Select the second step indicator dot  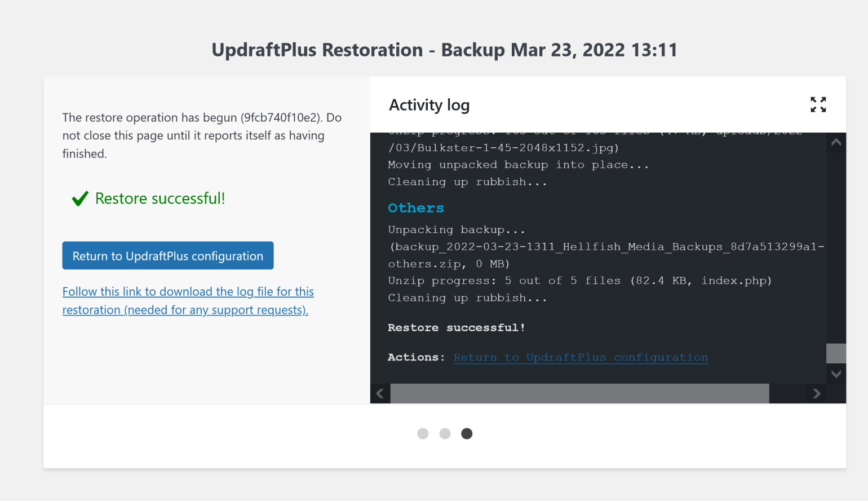[x=445, y=433]
